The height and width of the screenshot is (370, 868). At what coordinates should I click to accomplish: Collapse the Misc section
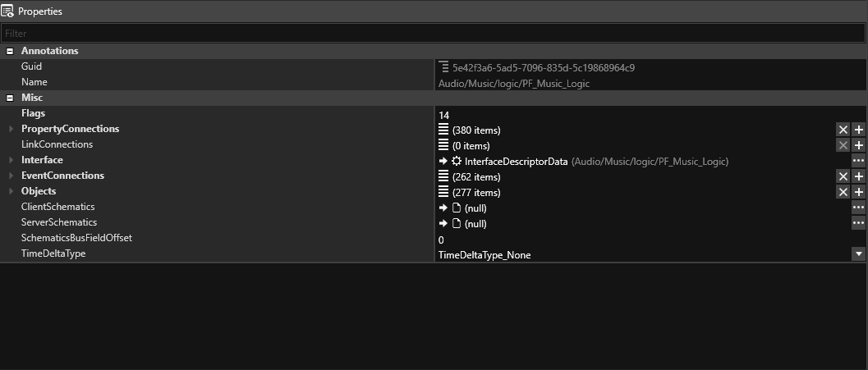coord(10,98)
